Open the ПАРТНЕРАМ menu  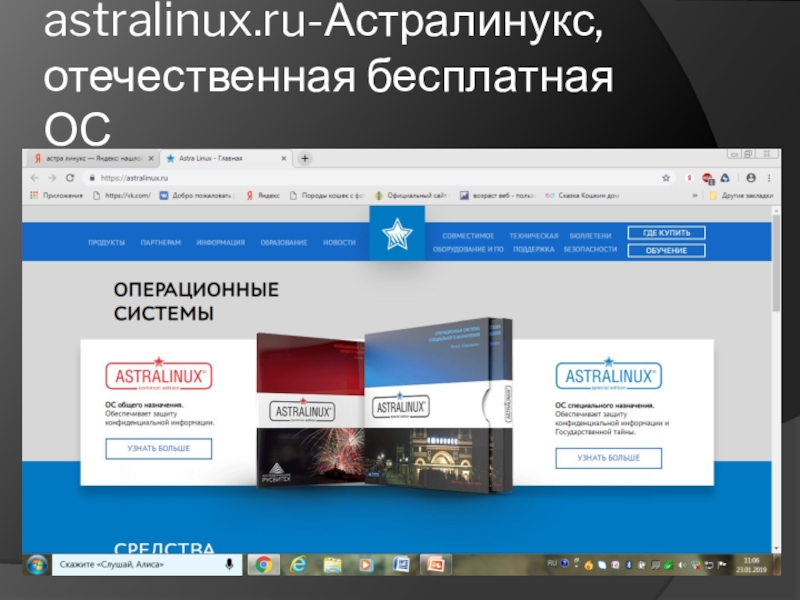(161, 243)
